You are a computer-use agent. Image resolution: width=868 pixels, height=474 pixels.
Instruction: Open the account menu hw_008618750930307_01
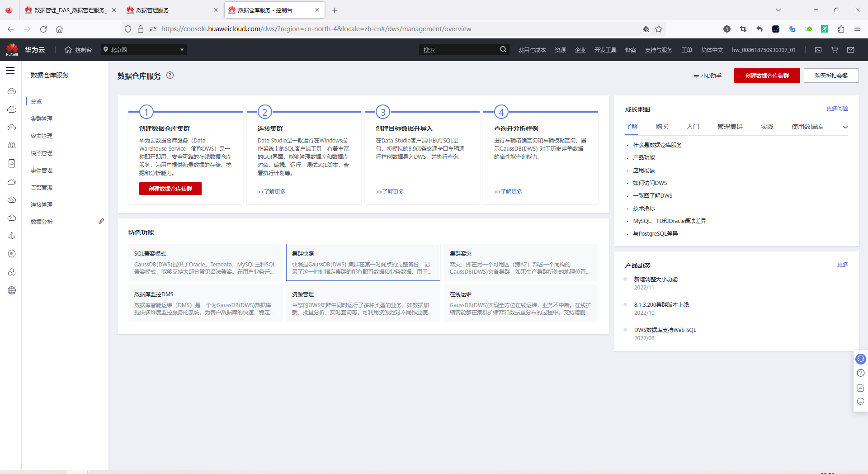(764, 50)
